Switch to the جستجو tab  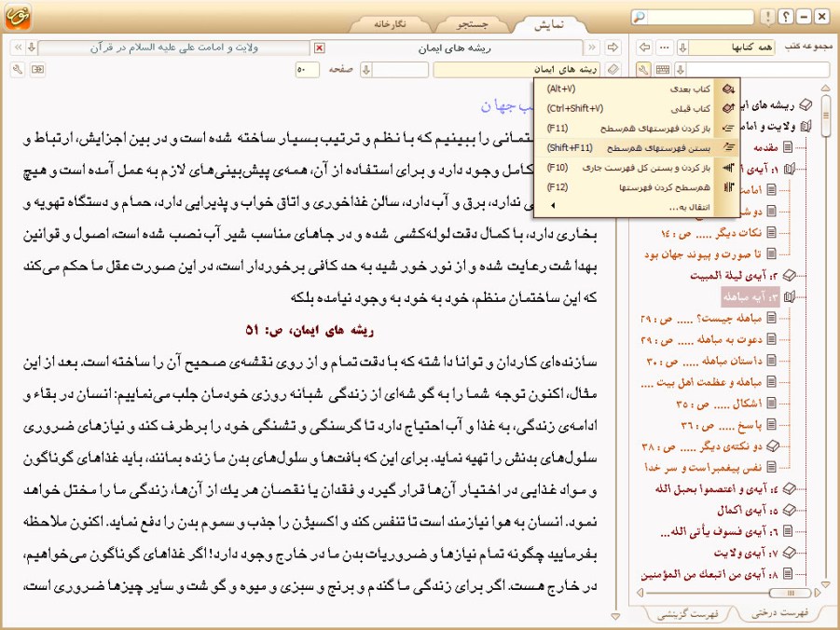[x=472, y=24]
